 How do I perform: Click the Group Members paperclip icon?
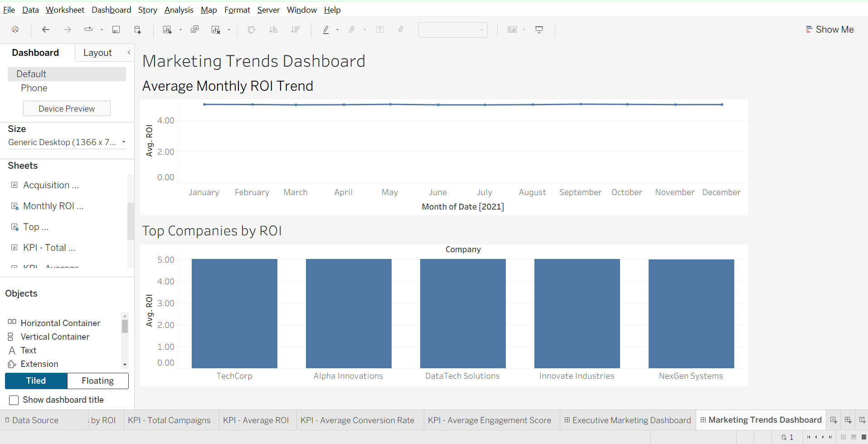click(x=352, y=29)
